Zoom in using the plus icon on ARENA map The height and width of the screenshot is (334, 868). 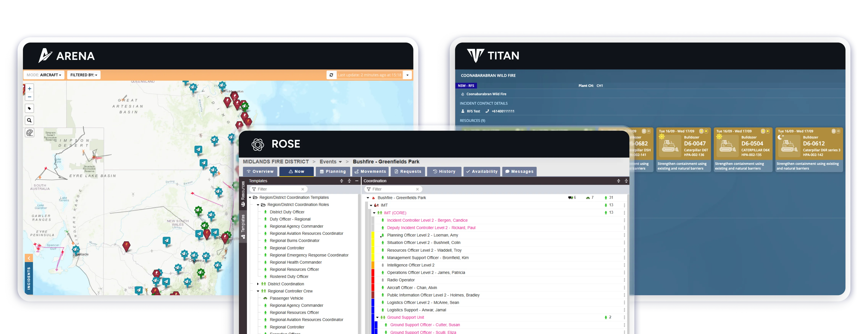[x=29, y=88]
